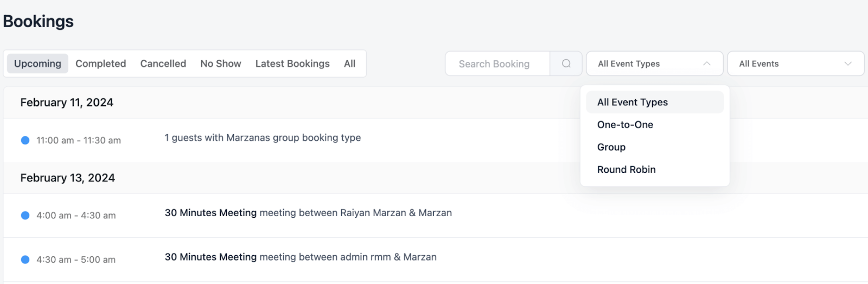
Task: Switch to the Upcoming tab
Action: 37,64
